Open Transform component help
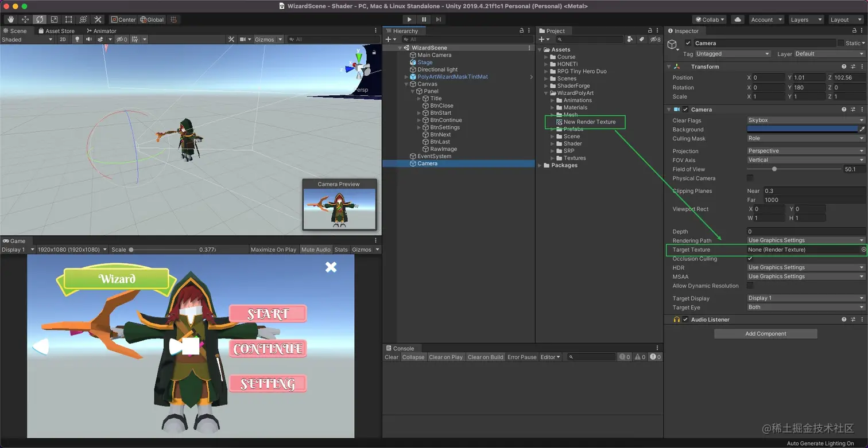 (x=844, y=67)
